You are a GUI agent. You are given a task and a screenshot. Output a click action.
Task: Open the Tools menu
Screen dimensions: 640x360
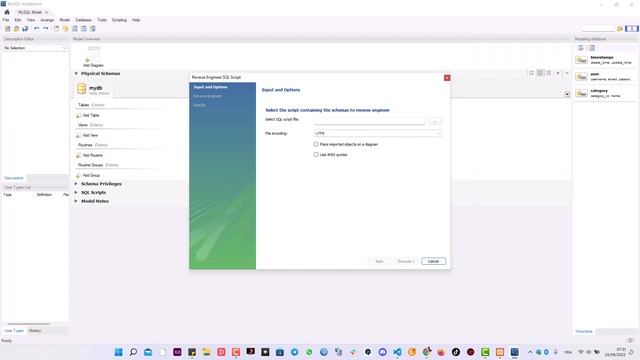point(102,20)
